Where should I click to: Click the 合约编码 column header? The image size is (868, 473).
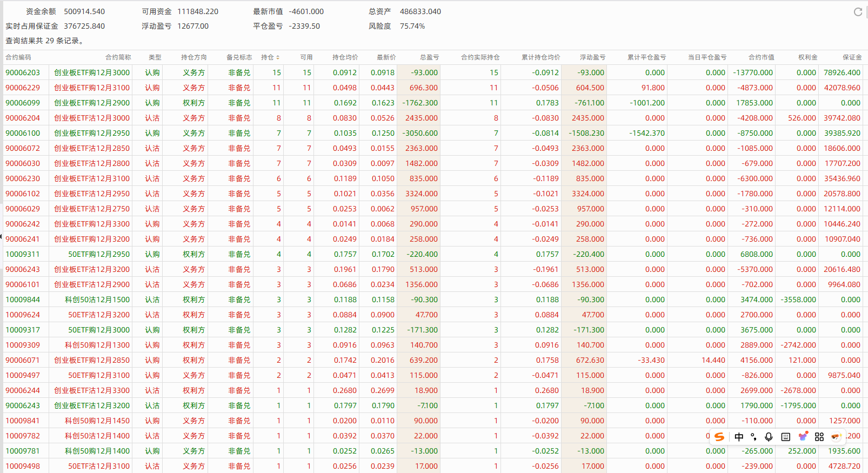point(18,57)
